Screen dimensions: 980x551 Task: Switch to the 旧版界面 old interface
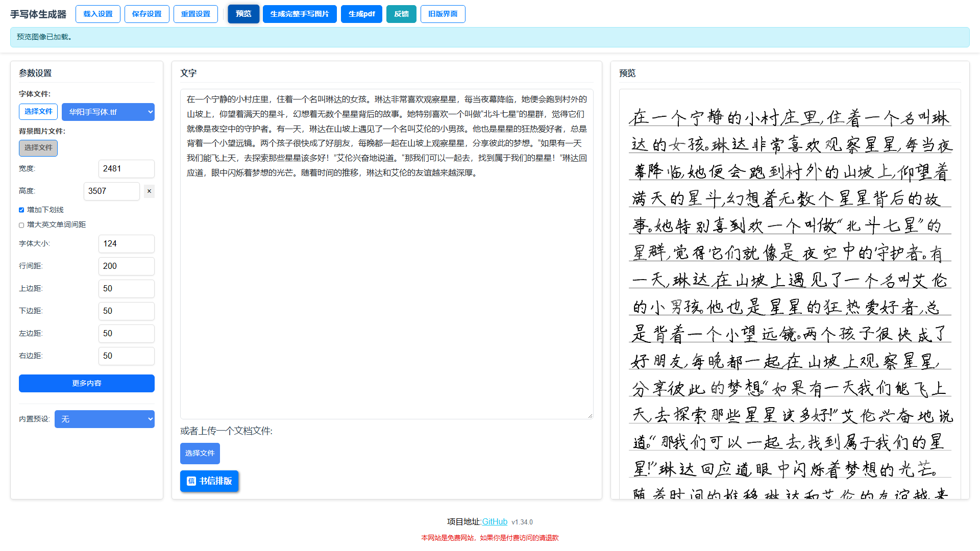443,14
